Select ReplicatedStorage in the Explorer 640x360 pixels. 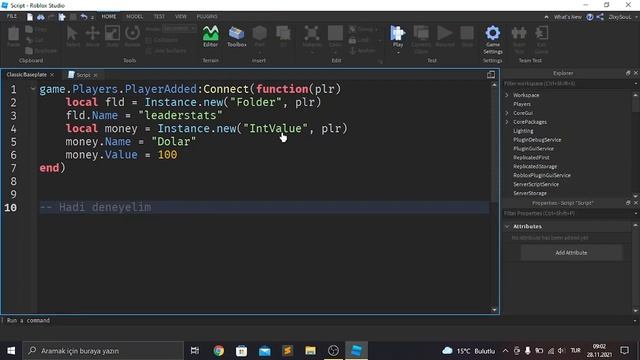click(535, 166)
